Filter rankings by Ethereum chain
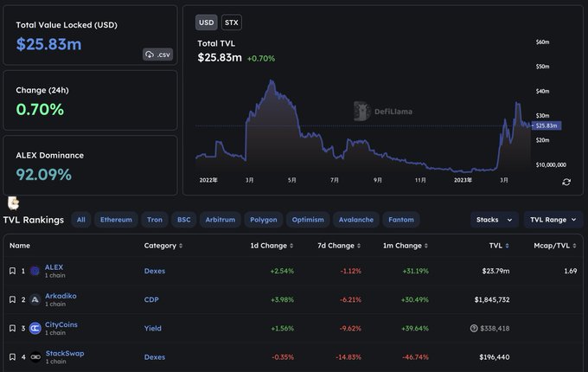This screenshot has width=588, height=372. (116, 220)
